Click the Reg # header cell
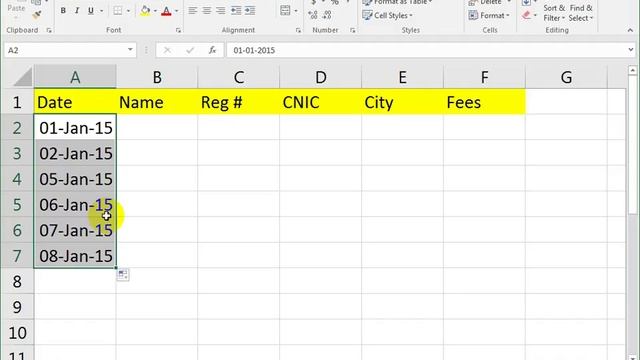This screenshot has height=360, width=640. pyautogui.click(x=238, y=102)
